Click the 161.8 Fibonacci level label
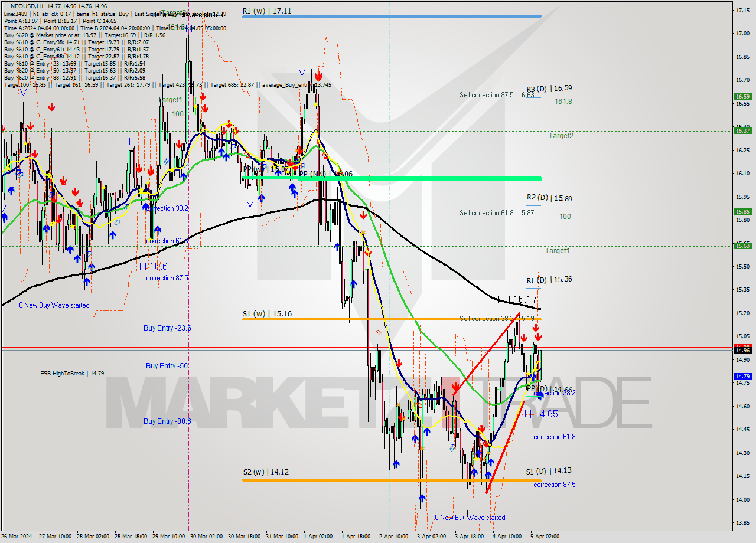 (x=563, y=102)
